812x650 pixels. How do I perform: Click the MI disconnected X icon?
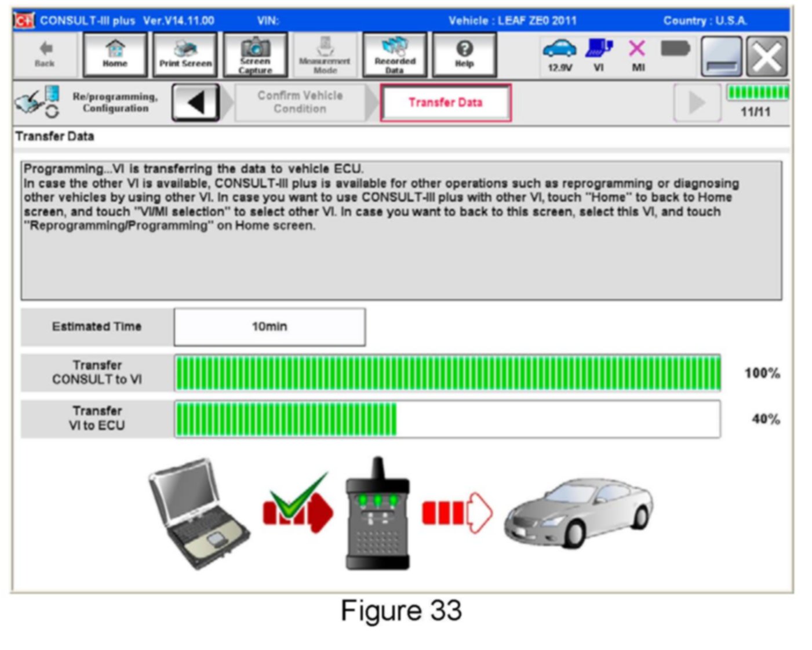[x=638, y=54]
